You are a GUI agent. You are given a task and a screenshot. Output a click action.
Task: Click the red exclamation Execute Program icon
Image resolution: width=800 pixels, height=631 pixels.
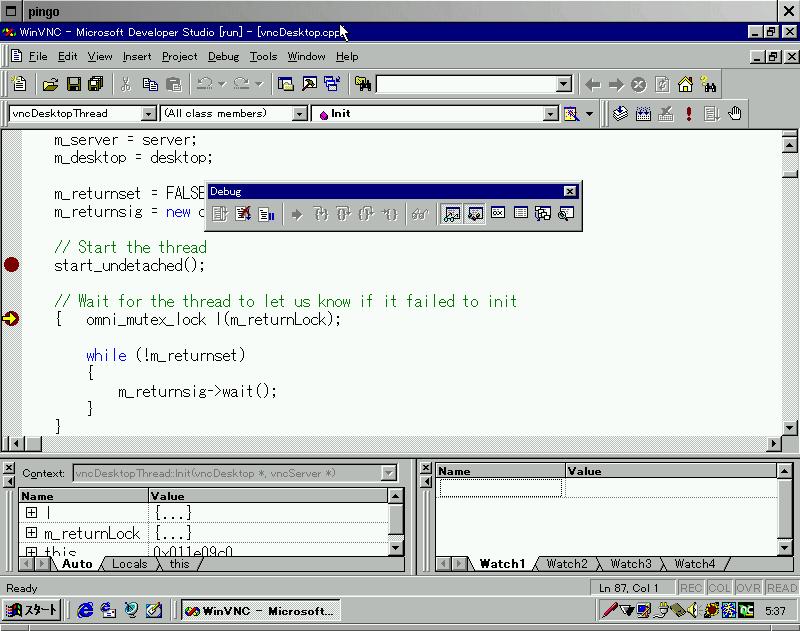689,113
